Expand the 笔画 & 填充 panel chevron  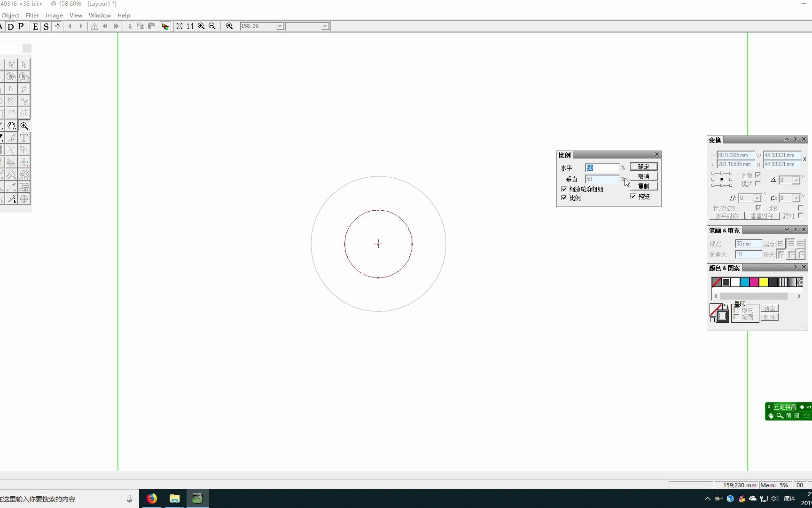(x=787, y=230)
